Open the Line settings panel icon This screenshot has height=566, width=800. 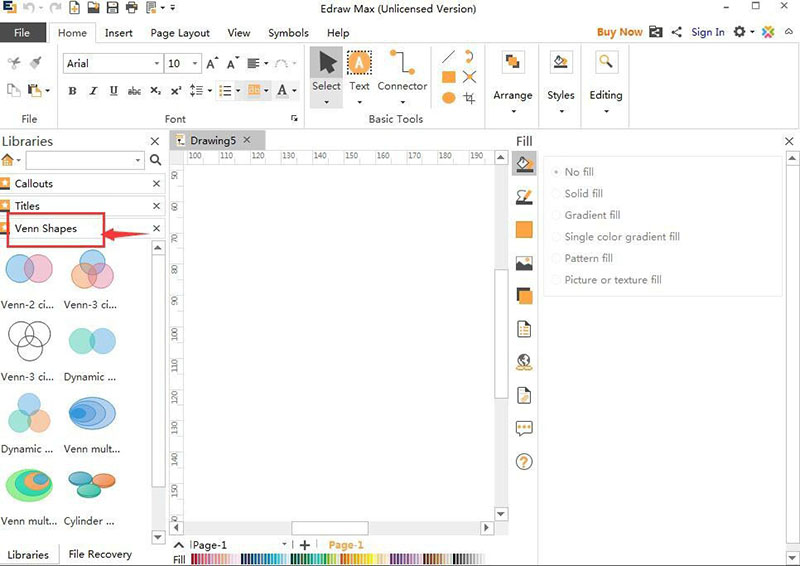pyautogui.click(x=524, y=197)
